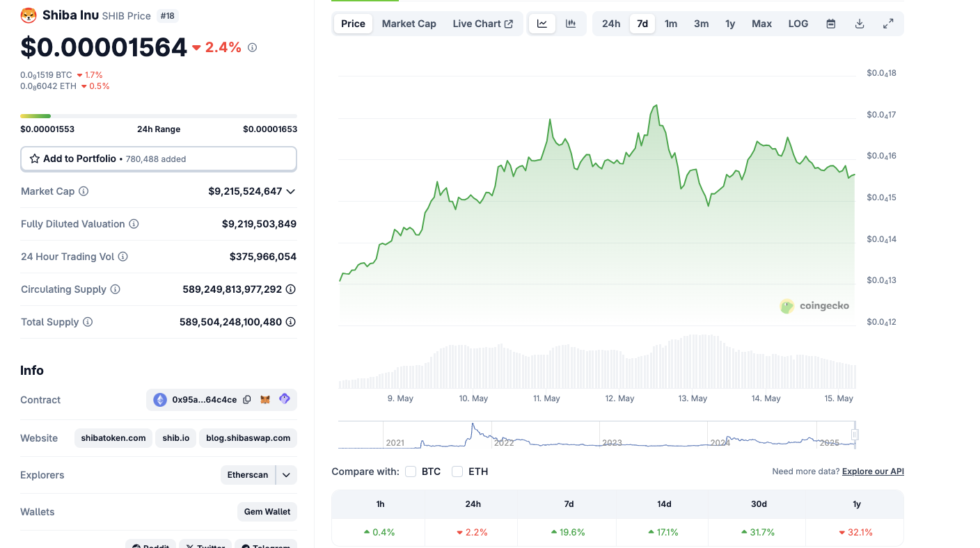Switch to the line chart view icon
980x548 pixels.
(x=542, y=24)
